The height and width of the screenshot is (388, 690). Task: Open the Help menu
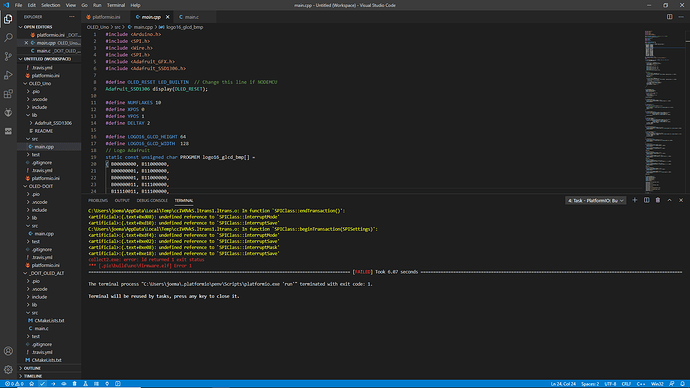pyautogui.click(x=136, y=5)
